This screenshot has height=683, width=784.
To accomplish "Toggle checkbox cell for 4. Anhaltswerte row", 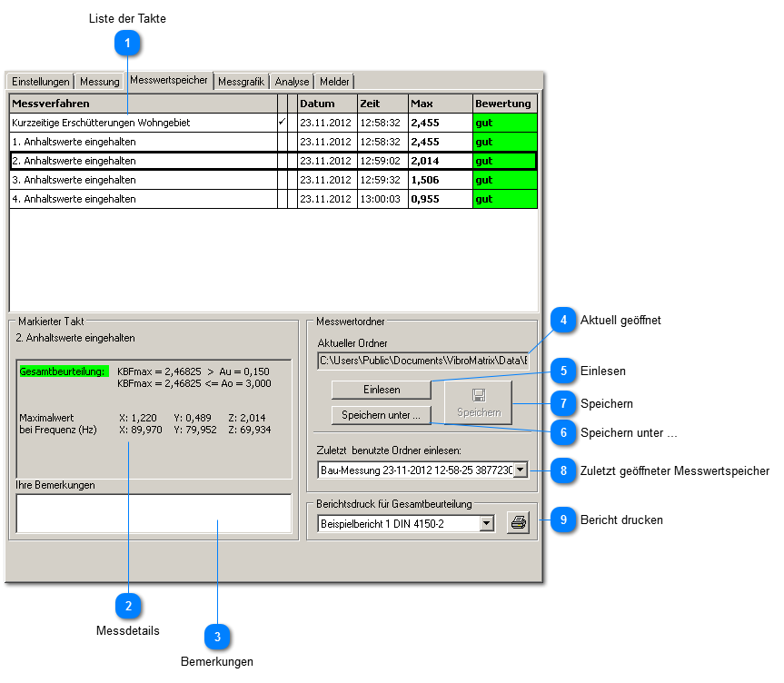I will coord(282,199).
